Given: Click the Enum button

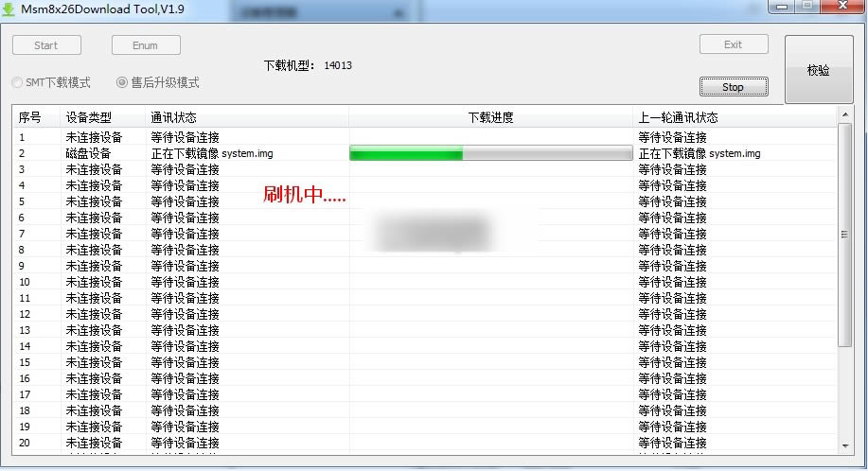Looking at the screenshot, I should click(x=146, y=45).
